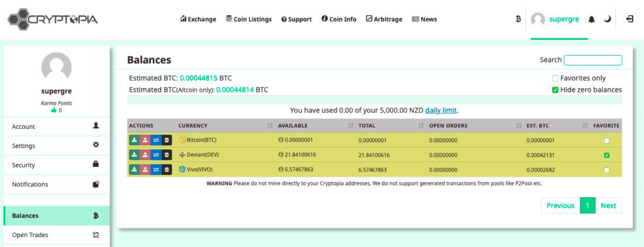Click the trash icon in the Deviant(DEV) row
This screenshot has height=247, width=644.
[166, 155]
